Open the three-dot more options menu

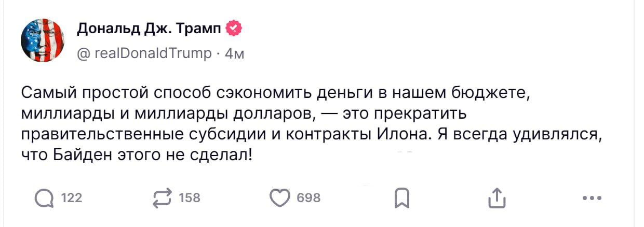(592, 197)
